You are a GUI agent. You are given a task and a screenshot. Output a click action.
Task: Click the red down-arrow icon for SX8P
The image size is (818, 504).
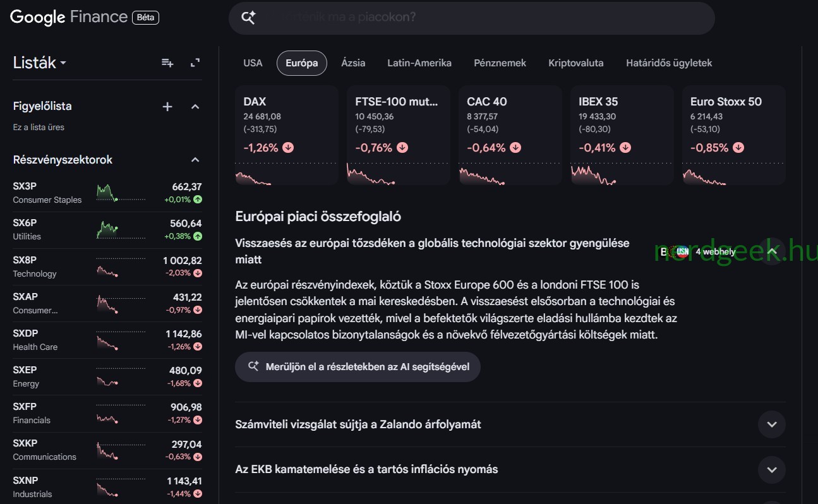click(198, 273)
